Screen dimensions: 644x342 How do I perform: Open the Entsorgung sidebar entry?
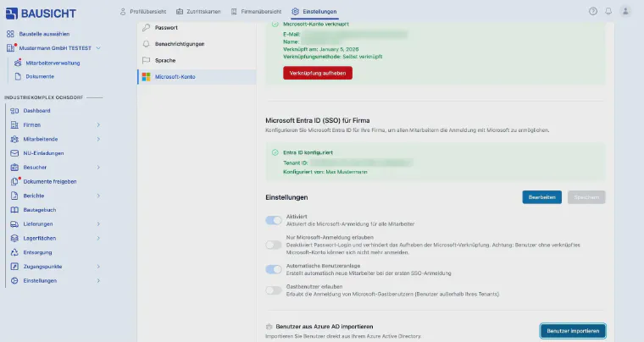pos(37,252)
